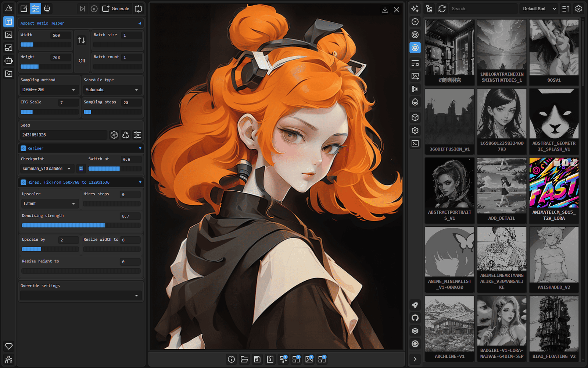
Task: Click the download image icon above the preview
Action: [385, 10]
